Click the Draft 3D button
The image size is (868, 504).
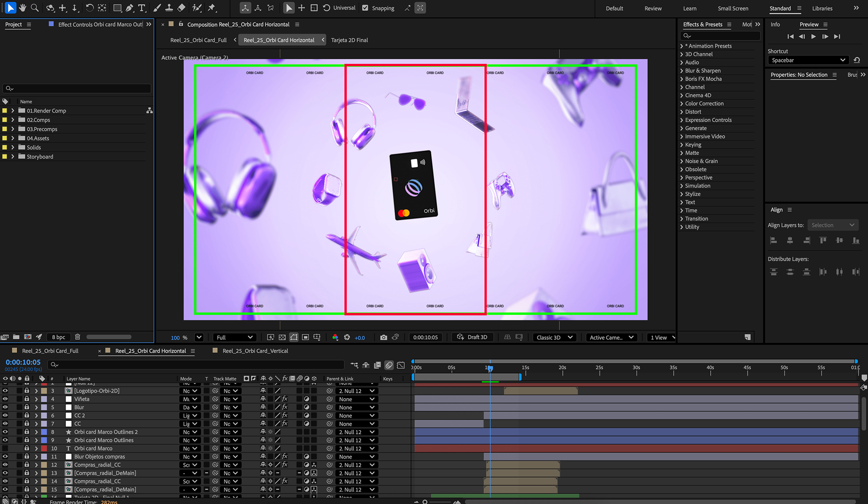pyautogui.click(x=472, y=338)
